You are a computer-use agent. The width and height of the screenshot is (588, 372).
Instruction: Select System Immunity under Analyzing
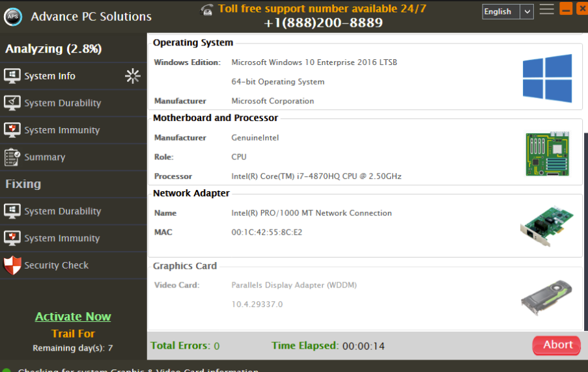[74, 130]
